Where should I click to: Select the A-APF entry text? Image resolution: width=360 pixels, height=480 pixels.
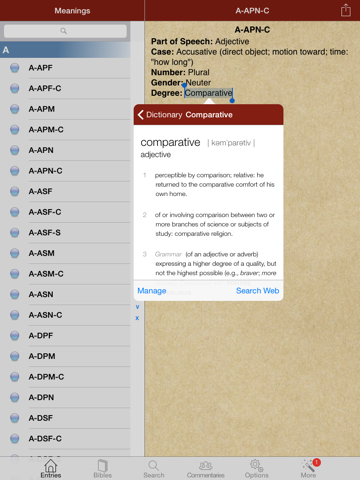pyautogui.click(x=40, y=68)
